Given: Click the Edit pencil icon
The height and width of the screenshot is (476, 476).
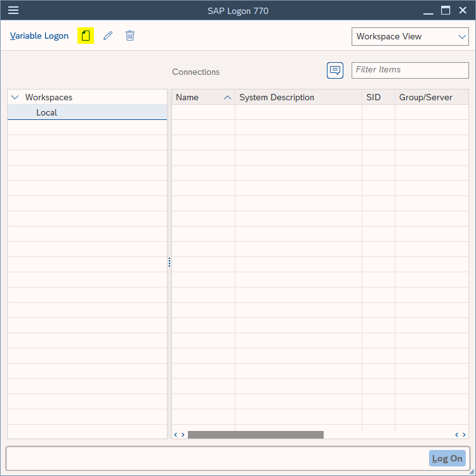Looking at the screenshot, I should pyautogui.click(x=108, y=36).
